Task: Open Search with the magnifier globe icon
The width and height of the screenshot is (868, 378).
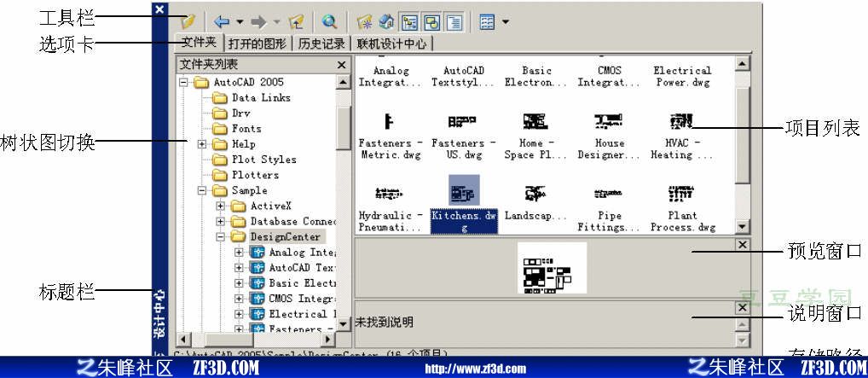Action: pos(330,22)
